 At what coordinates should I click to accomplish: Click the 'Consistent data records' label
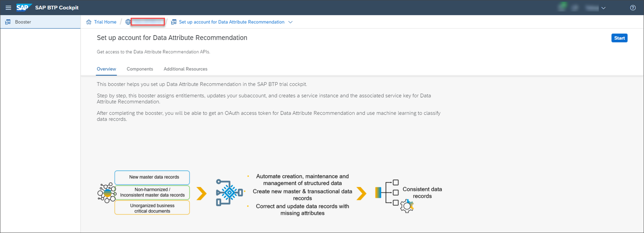422,193
